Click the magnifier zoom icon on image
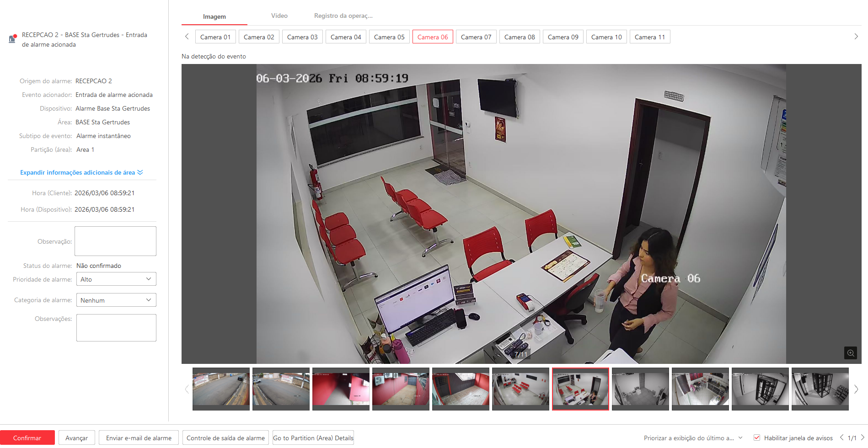The width and height of the screenshot is (868, 448). pyautogui.click(x=850, y=353)
